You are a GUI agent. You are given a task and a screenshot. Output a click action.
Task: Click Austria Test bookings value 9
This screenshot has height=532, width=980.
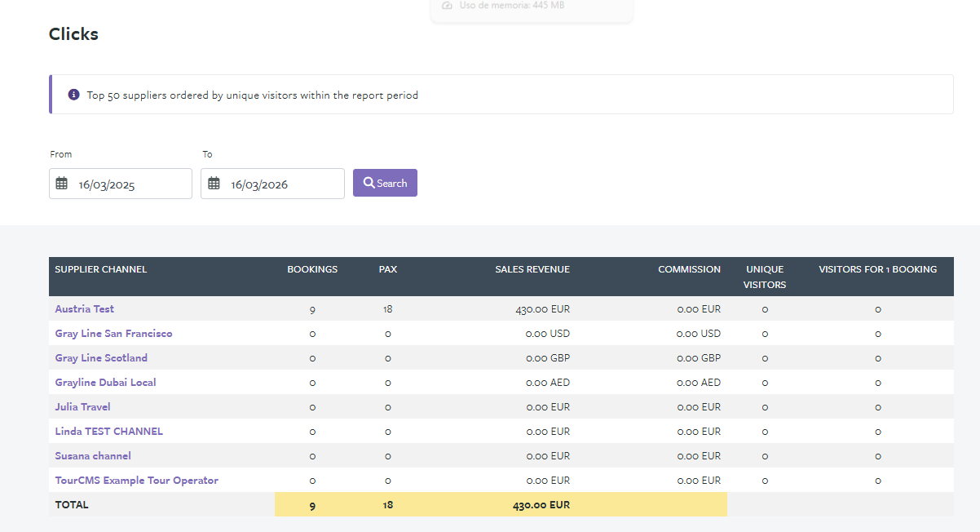tap(312, 309)
